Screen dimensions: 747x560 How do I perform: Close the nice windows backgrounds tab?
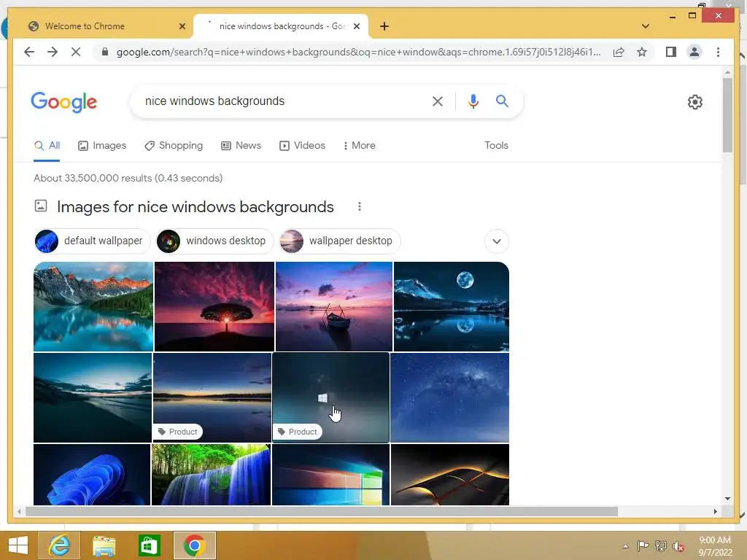(356, 26)
